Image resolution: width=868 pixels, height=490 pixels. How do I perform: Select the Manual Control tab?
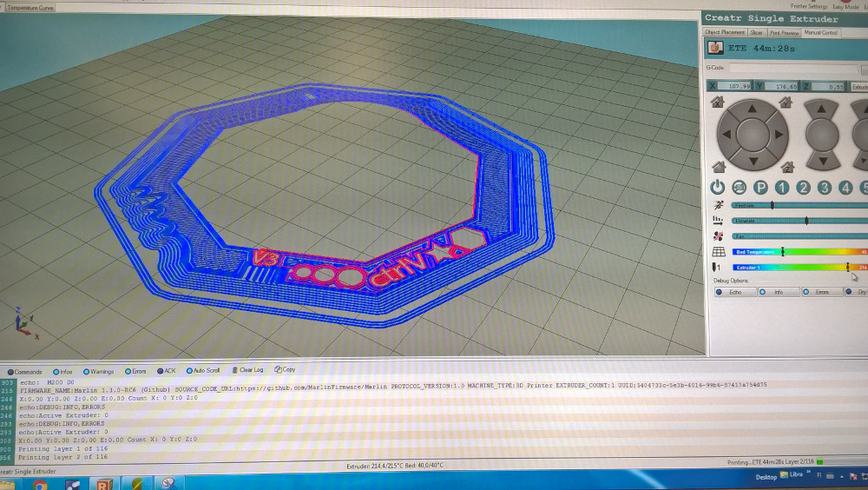tap(821, 33)
